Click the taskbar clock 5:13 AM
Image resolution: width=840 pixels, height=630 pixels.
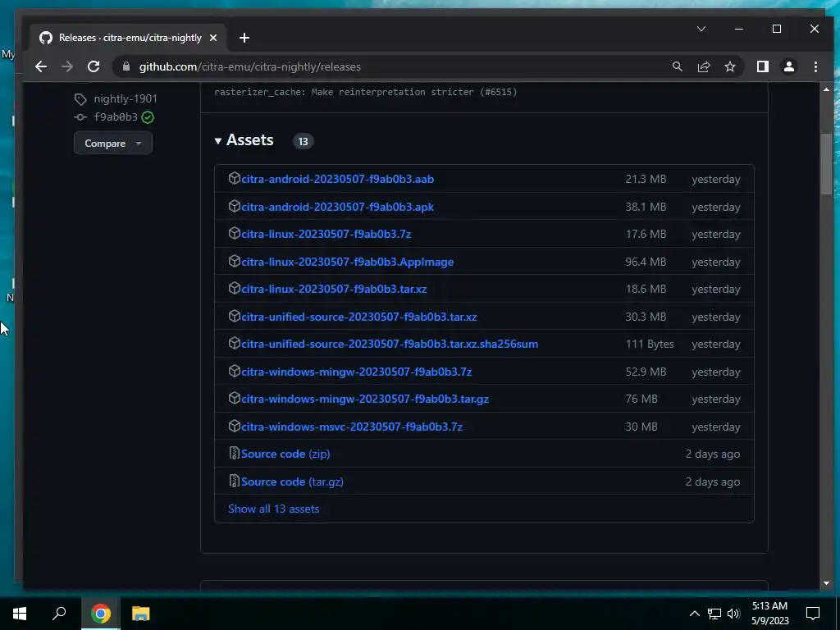pyautogui.click(x=769, y=614)
